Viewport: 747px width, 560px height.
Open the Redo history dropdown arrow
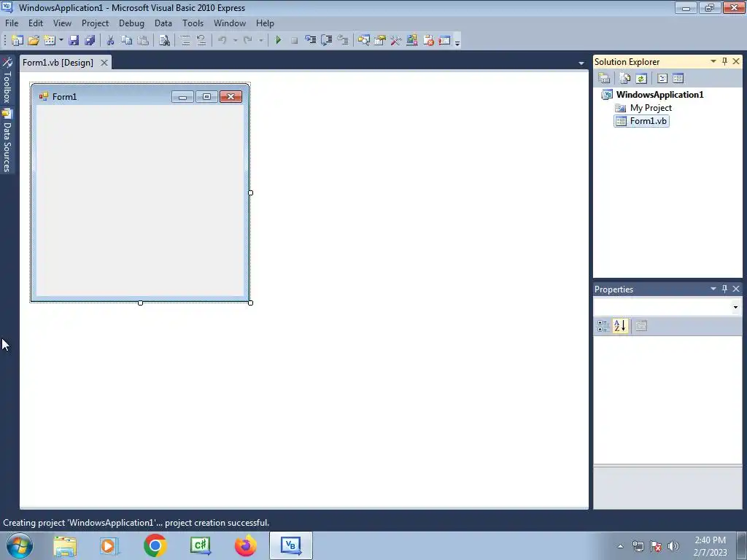[260, 41]
